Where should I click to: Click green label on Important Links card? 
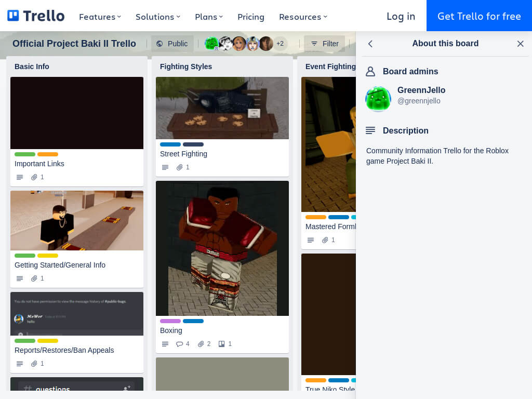coord(25,154)
